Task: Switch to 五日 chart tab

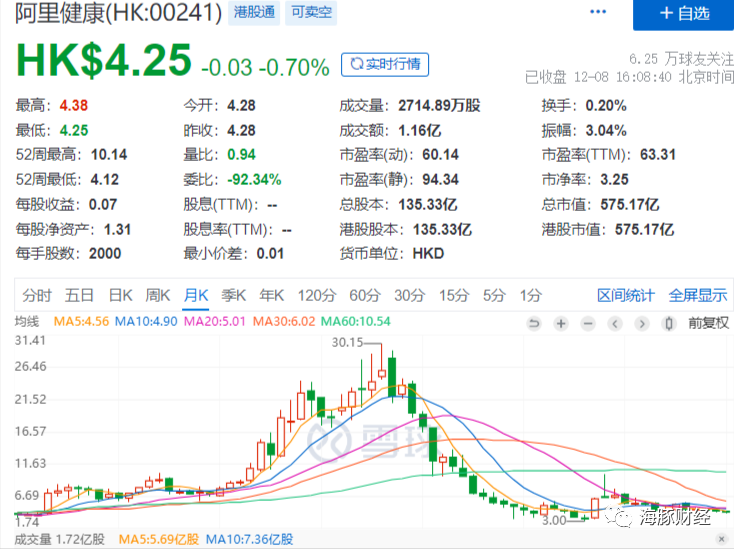Action: [x=79, y=295]
